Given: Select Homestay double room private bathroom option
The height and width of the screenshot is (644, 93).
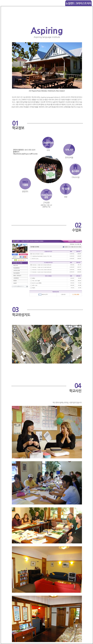Looking at the screenshot, I should (x=31, y=272).
